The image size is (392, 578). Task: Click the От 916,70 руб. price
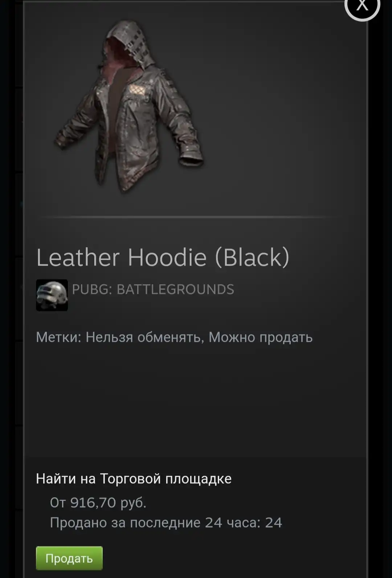98,503
